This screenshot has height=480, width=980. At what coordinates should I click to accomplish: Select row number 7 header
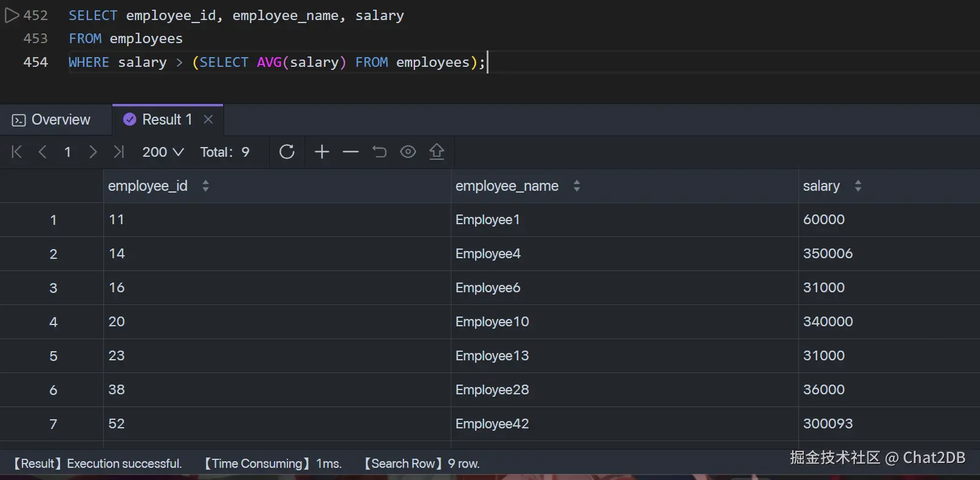[52, 423]
